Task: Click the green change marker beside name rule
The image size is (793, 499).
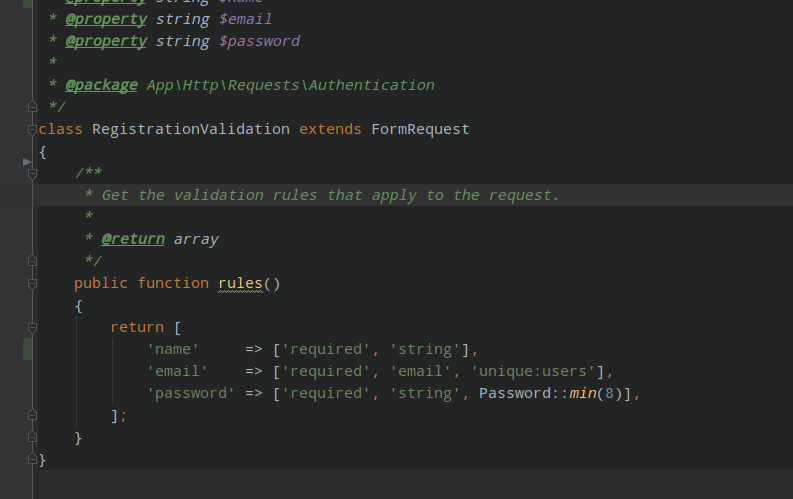Action: click(27, 349)
